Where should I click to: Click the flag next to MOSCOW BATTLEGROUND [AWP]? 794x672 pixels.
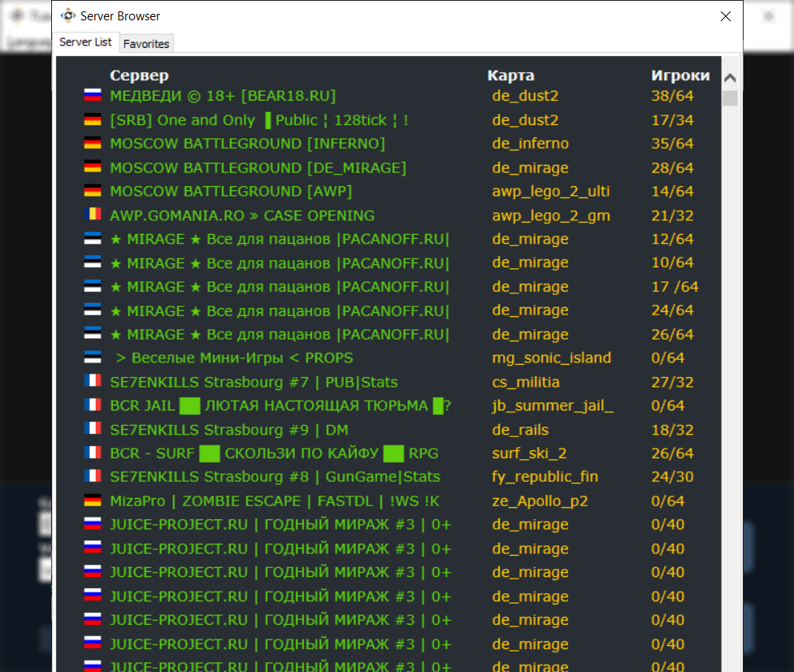point(93,191)
